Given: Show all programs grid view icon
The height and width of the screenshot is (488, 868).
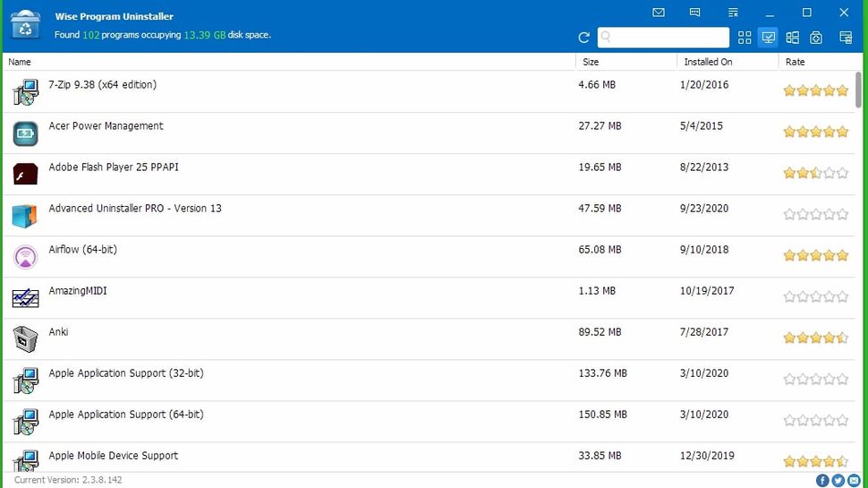Looking at the screenshot, I should point(745,38).
